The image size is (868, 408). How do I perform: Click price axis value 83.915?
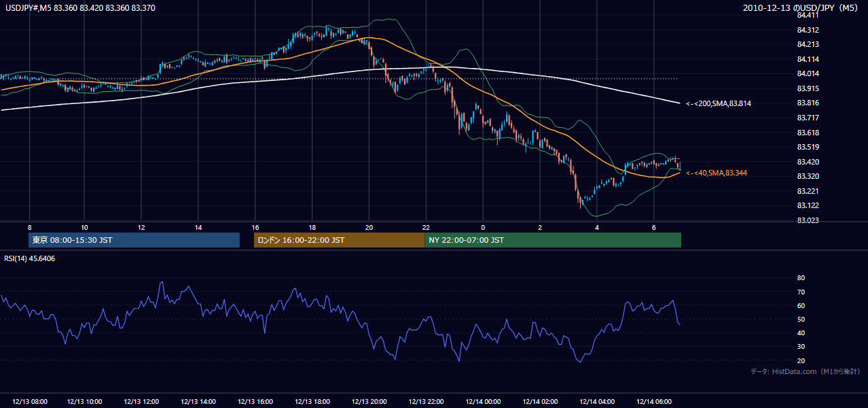808,88
